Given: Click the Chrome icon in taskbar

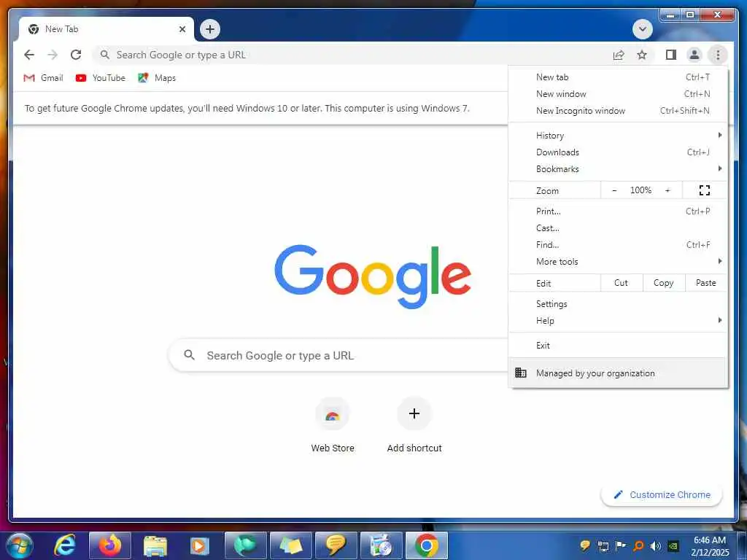Looking at the screenshot, I should click(x=426, y=545).
